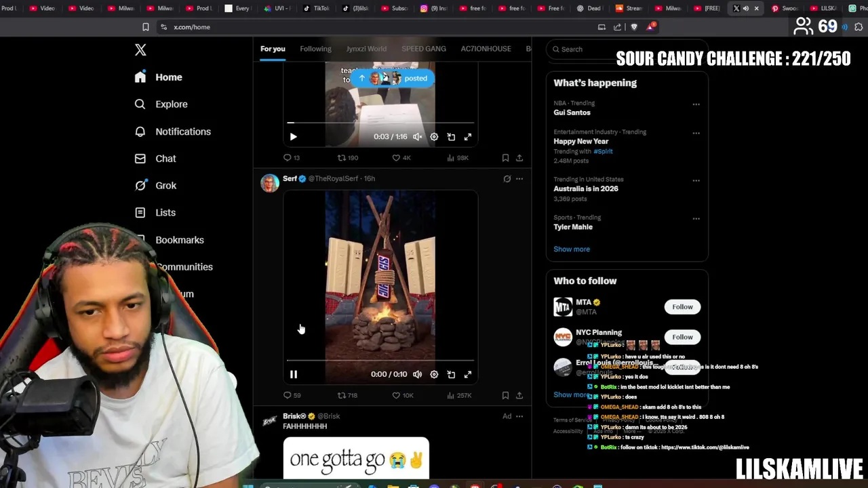Expand the Snickers video to fullscreen
Screen dimensions: 868x488
(x=468, y=374)
